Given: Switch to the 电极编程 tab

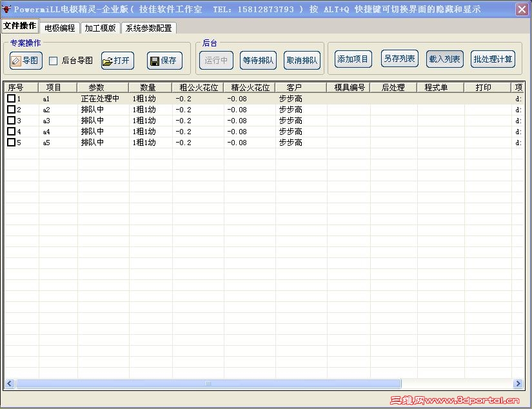Looking at the screenshot, I should [60, 28].
